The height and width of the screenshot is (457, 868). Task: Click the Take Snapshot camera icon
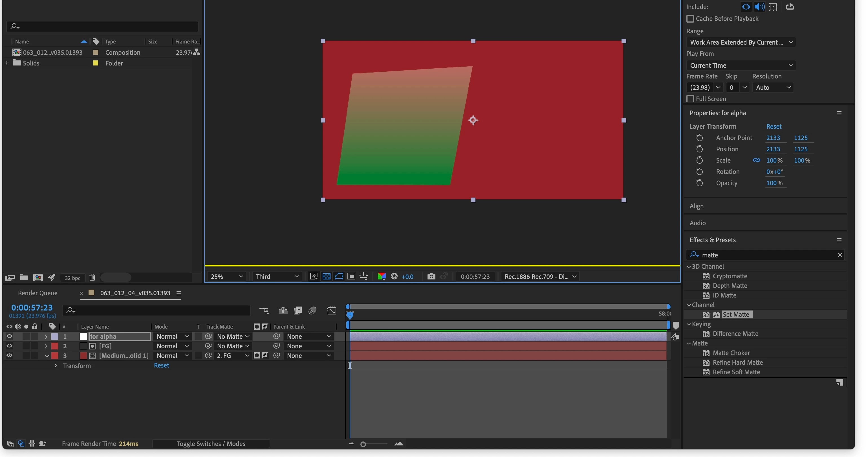tap(431, 277)
